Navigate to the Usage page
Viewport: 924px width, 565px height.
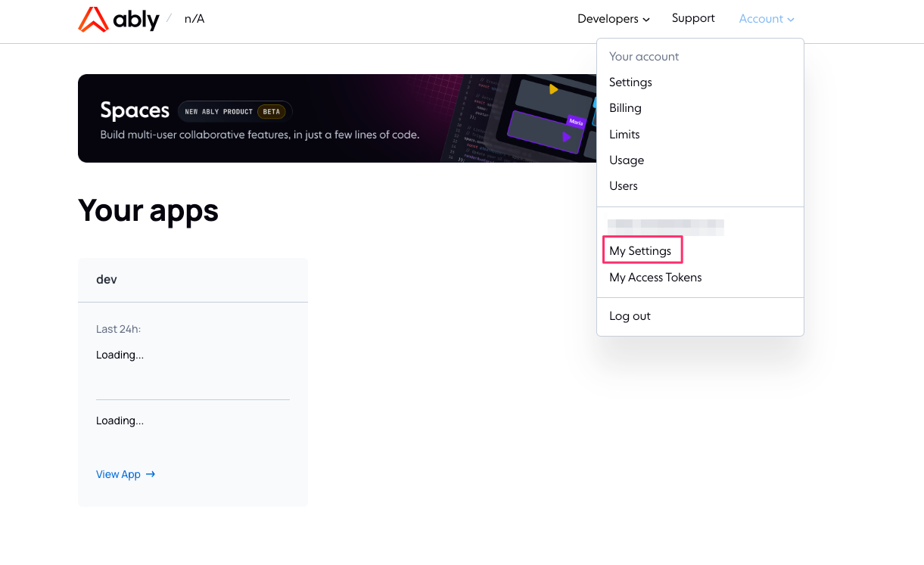pos(626,160)
